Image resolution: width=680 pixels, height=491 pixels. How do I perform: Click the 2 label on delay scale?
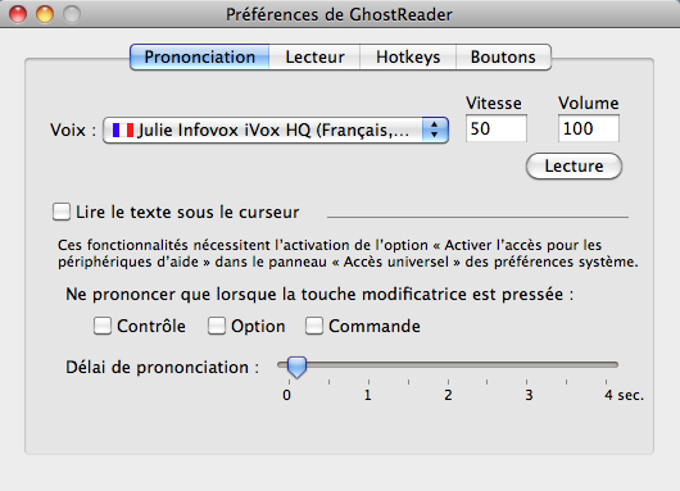(x=448, y=395)
